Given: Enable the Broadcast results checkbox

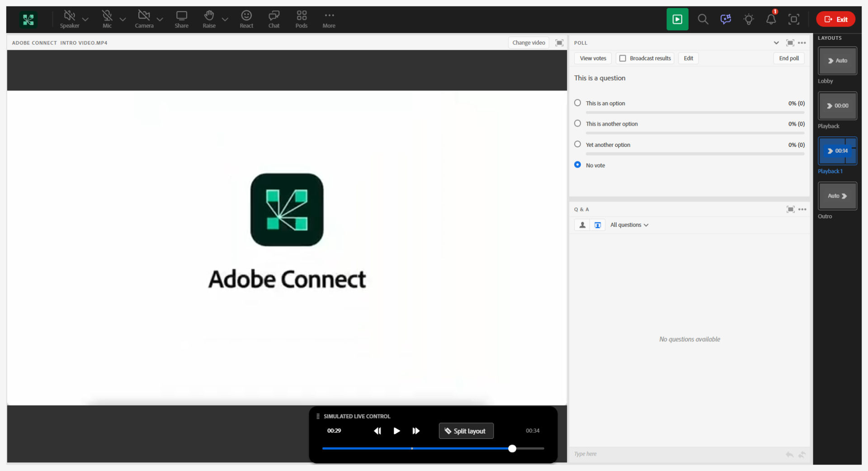Looking at the screenshot, I should point(623,58).
